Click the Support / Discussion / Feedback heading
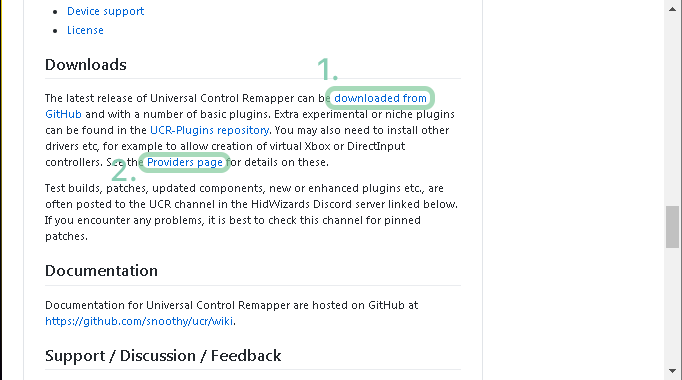Image resolution: width=682 pixels, height=380 pixels. [x=163, y=356]
